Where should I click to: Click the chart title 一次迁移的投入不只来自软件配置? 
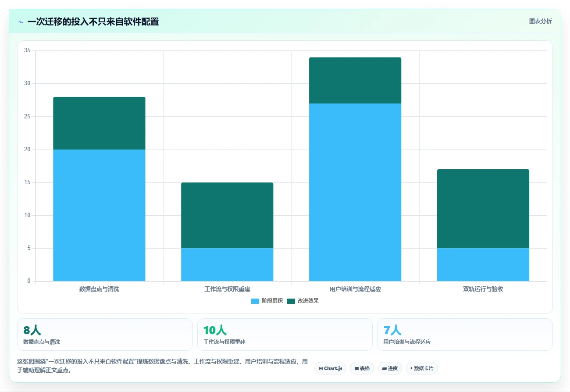pyautogui.click(x=93, y=21)
